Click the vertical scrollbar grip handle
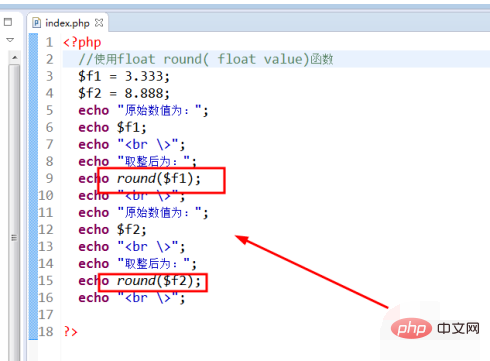Screen dimensions: 490x361 [14, 237]
